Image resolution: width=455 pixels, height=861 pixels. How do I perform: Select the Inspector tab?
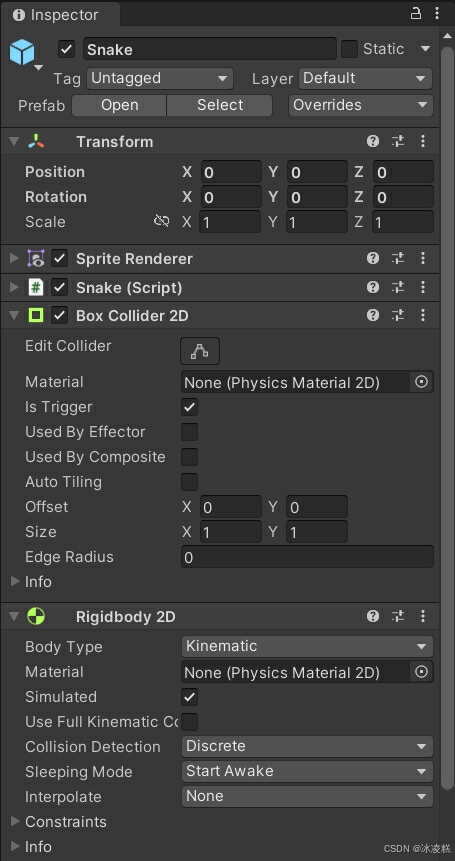(60, 14)
